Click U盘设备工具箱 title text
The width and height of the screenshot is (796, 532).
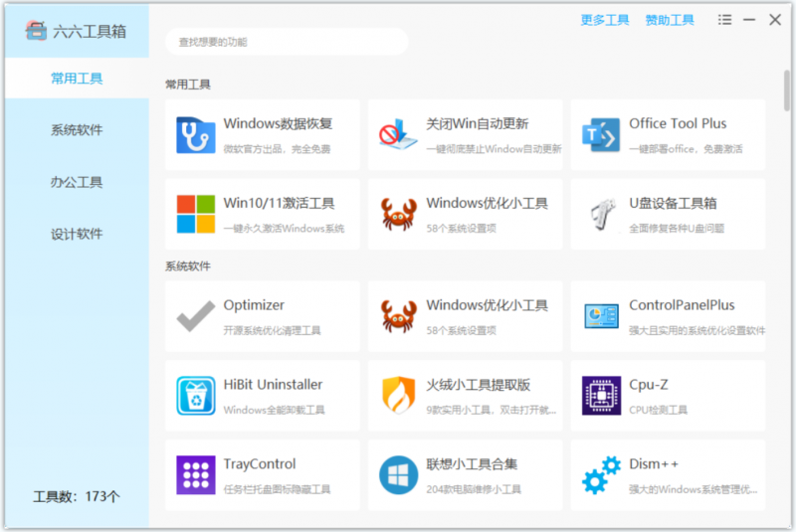[x=673, y=204]
